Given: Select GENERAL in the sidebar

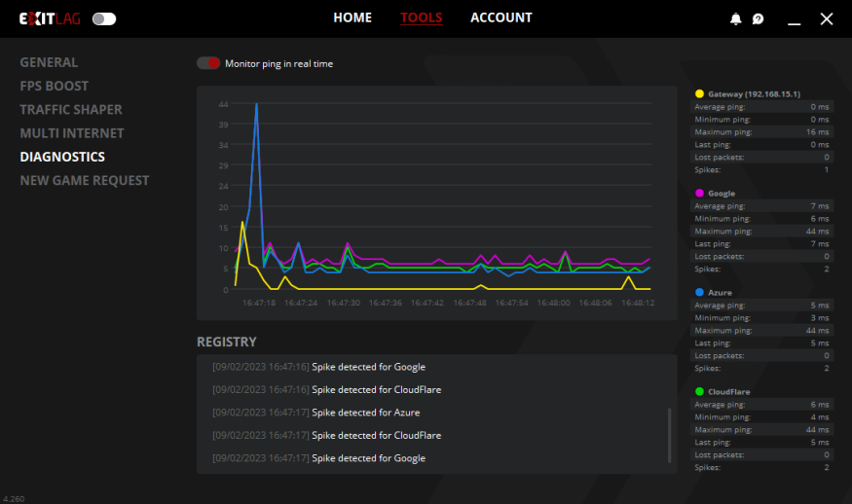Looking at the screenshot, I should pyautogui.click(x=49, y=62).
